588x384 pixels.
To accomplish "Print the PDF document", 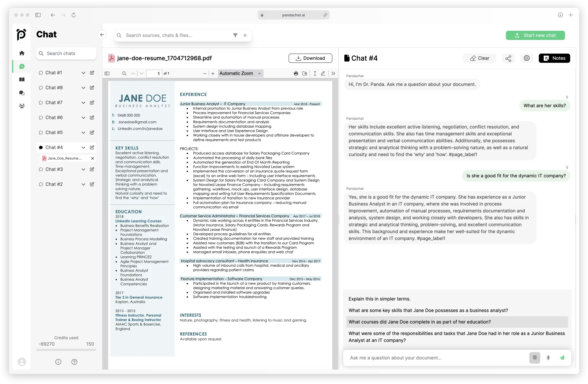I will [296, 74].
